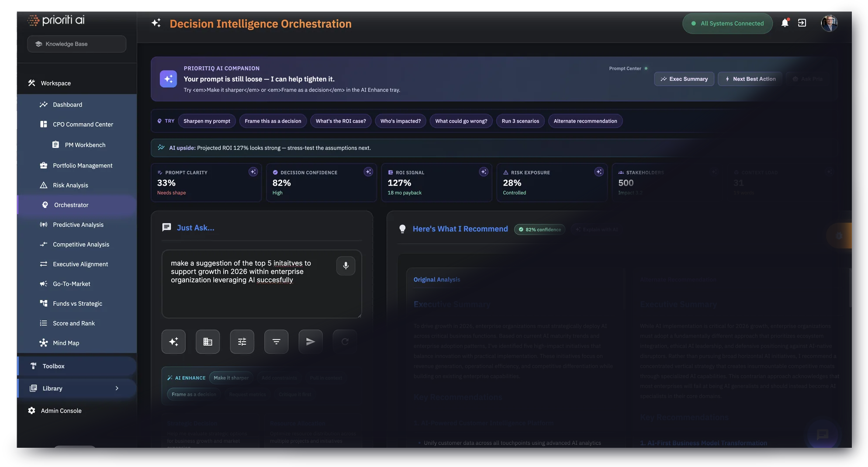Click inside the Just Ask prompt text area
Image resolution: width=868 pixels, height=467 pixels.
(262, 284)
